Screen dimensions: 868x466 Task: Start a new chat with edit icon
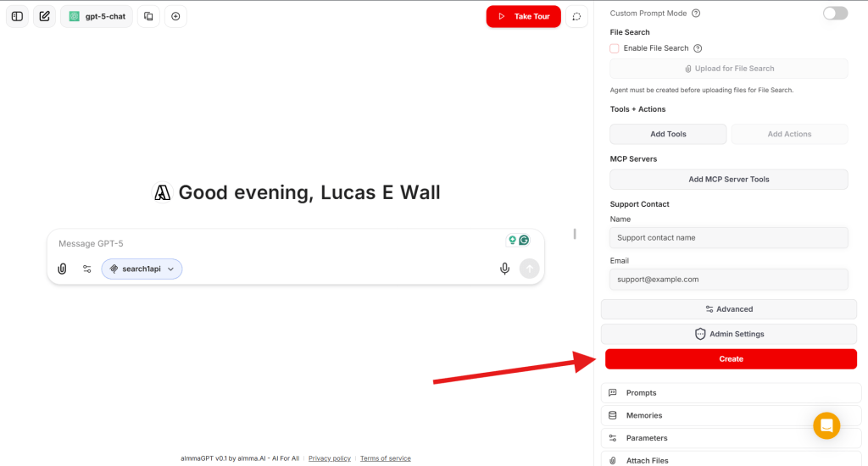pos(44,16)
